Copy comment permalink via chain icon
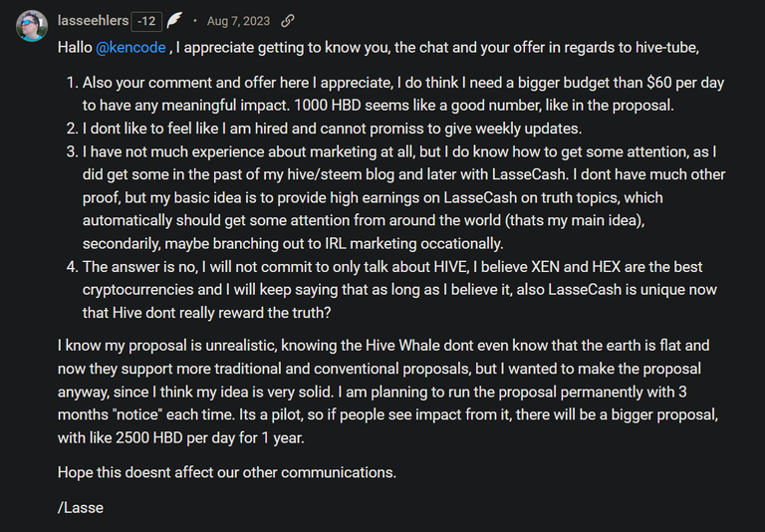Viewport: 765px width, 532px height. point(287,21)
